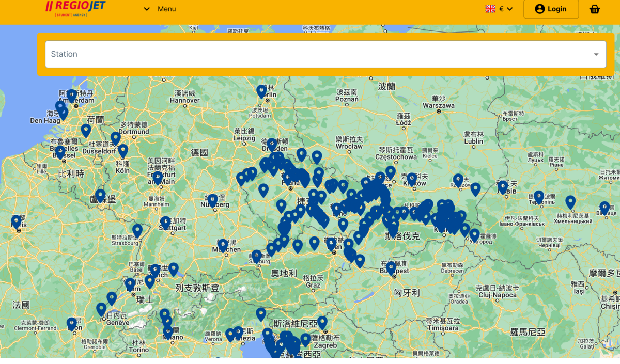This screenshot has width=620, height=364.
Task: Select the Amsterdam station pin
Action: (72, 96)
